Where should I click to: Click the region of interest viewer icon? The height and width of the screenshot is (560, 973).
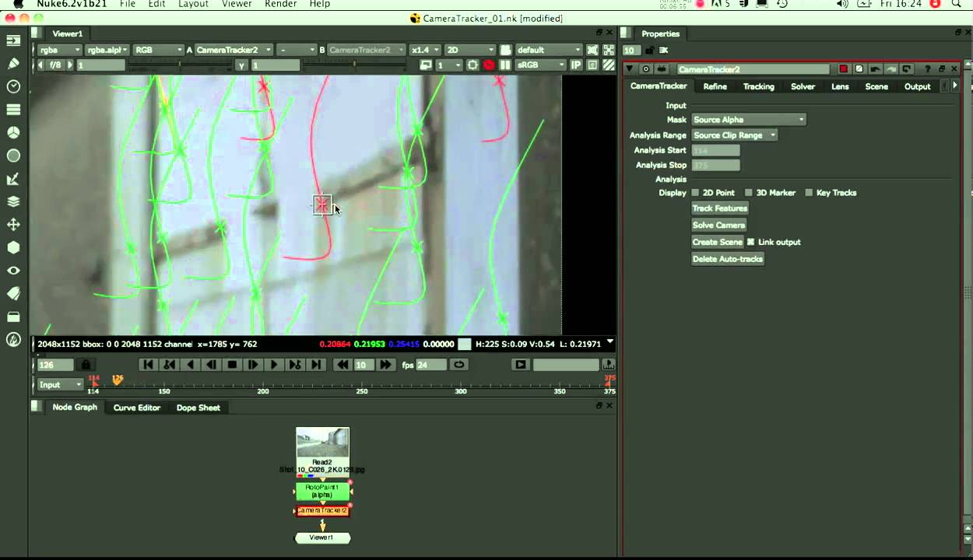coord(472,65)
